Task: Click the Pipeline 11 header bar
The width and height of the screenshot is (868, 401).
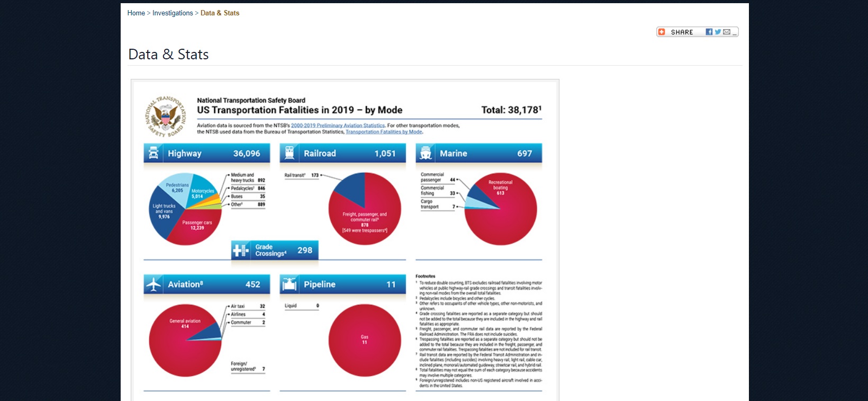Action: click(x=343, y=284)
